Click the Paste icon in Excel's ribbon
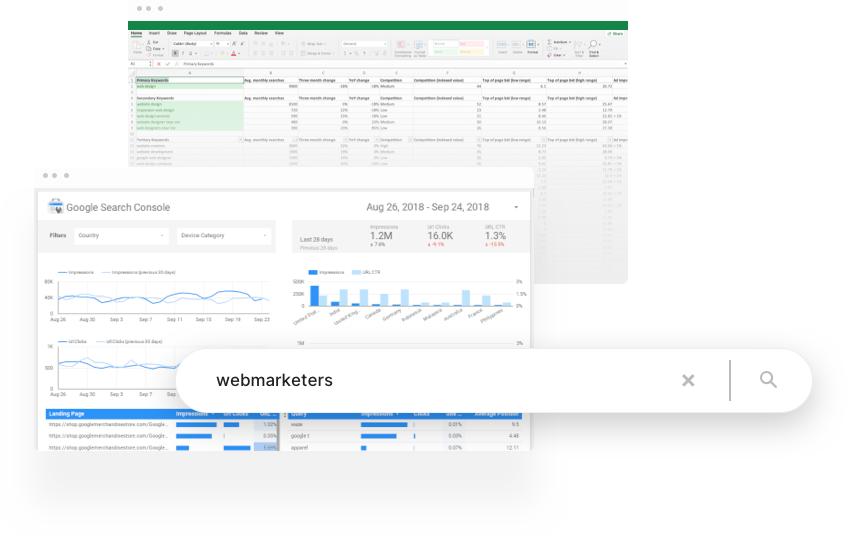This screenshot has width=846, height=537. (138, 47)
